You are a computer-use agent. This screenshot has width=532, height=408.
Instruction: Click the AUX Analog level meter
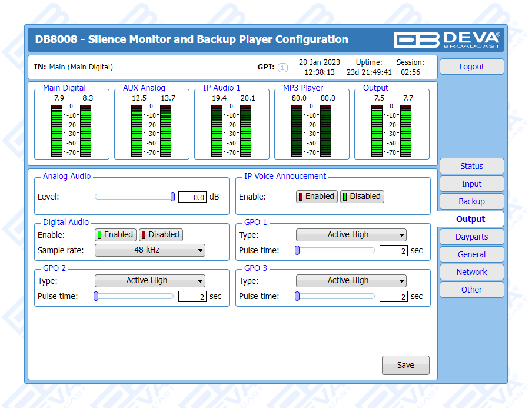pyautogui.click(x=151, y=130)
